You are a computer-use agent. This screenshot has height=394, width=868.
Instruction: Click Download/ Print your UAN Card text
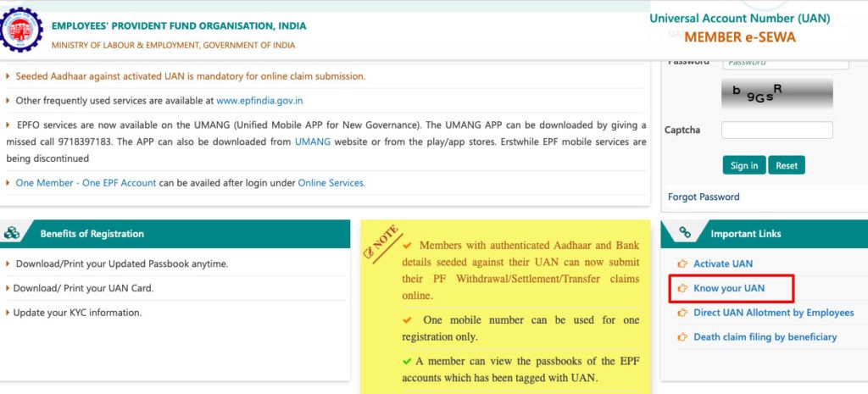pos(84,288)
